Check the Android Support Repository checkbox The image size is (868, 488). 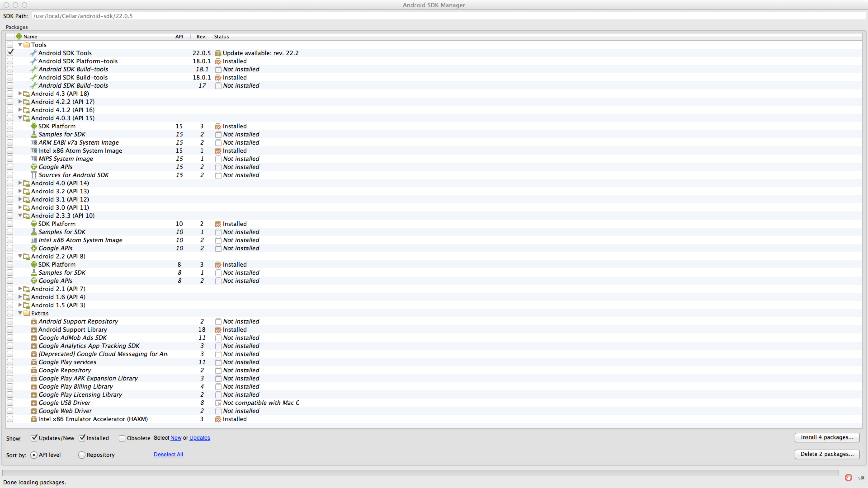click(x=10, y=321)
